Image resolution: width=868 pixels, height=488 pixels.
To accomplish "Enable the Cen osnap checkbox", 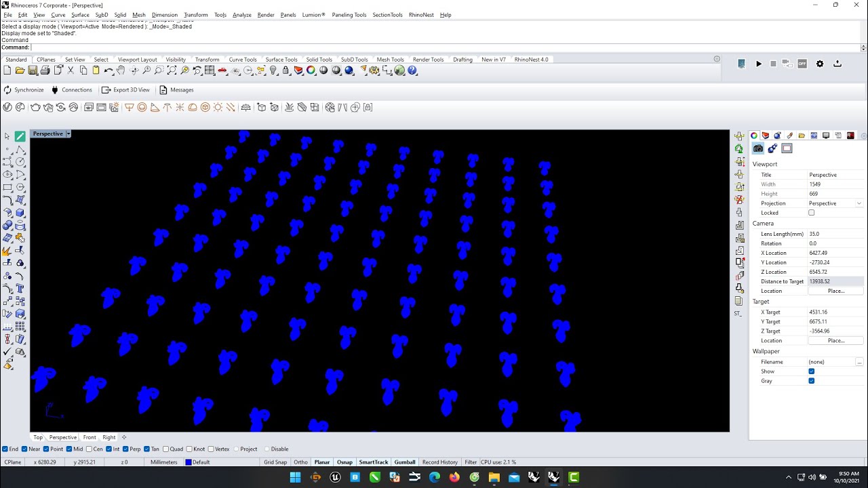I will point(90,449).
